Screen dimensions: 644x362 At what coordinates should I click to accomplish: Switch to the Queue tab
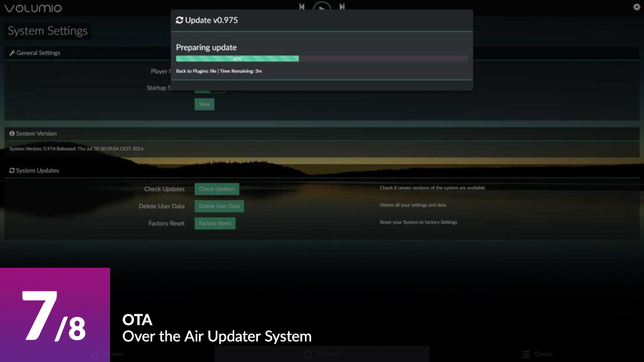point(536,354)
